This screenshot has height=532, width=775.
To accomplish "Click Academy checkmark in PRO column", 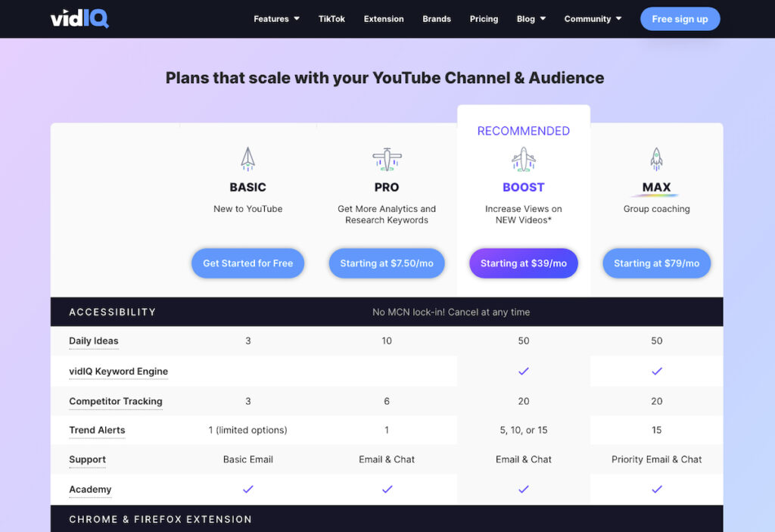I will [387, 489].
